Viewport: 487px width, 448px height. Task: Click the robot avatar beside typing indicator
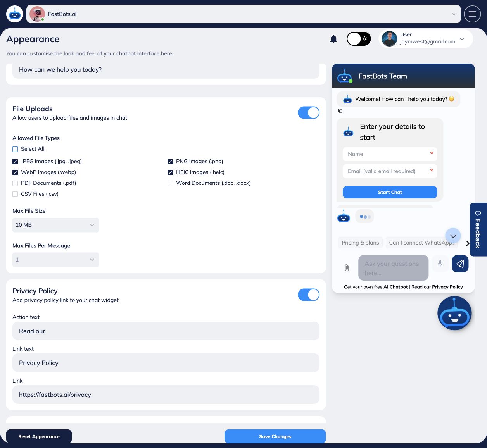click(x=344, y=216)
